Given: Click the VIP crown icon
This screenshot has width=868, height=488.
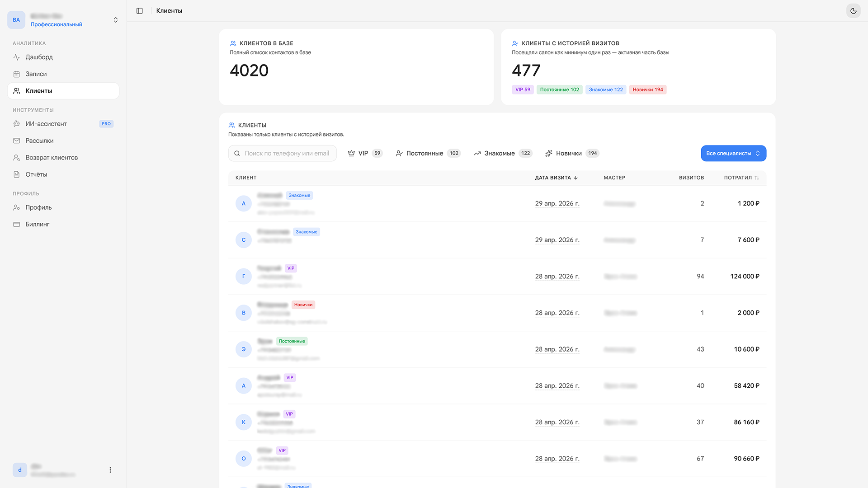Looking at the screenshot, I should [x=351, y=153].
